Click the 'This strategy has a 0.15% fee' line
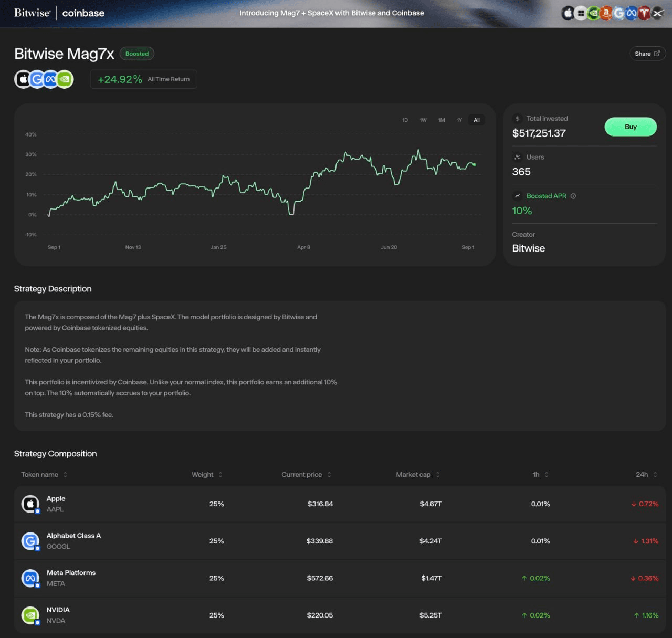The width and height of the screenshot is (672, 638). pos(69,415)
